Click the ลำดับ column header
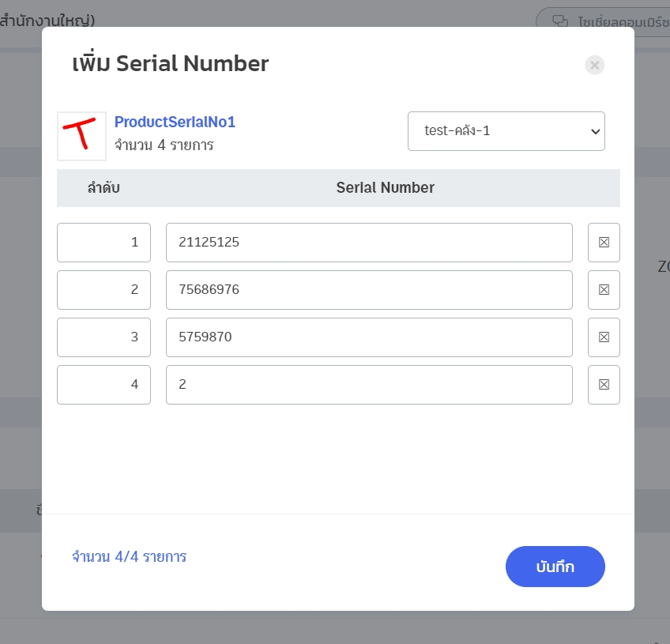This screenshot has width=670, height=644. pyautogui.click(x=104, y=188)
